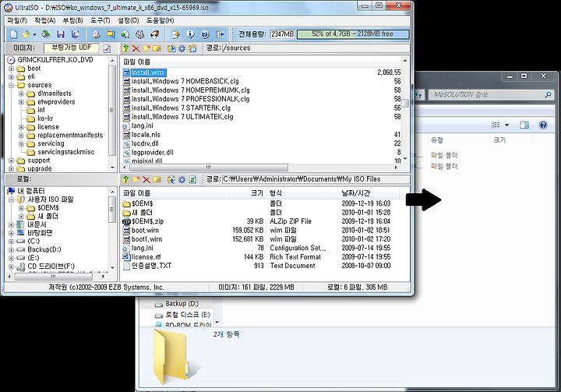Click the New image toolbar icon
Viewport: 561px width, 392px height.
(13, 34)
